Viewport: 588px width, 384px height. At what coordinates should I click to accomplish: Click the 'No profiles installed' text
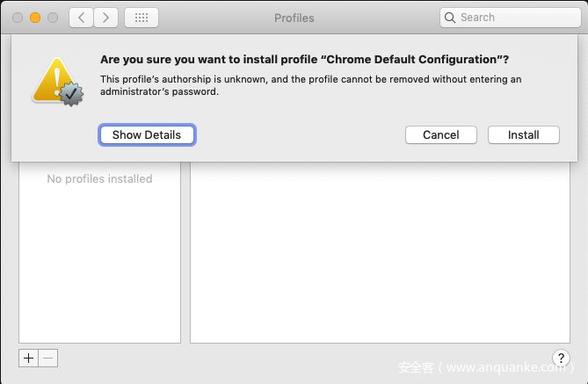coord(99,179)
